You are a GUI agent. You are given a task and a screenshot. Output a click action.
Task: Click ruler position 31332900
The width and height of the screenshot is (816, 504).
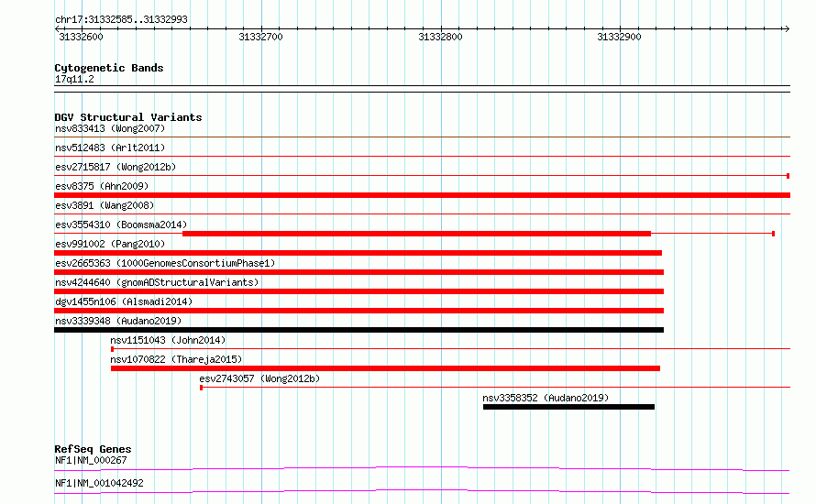[619, 37]
